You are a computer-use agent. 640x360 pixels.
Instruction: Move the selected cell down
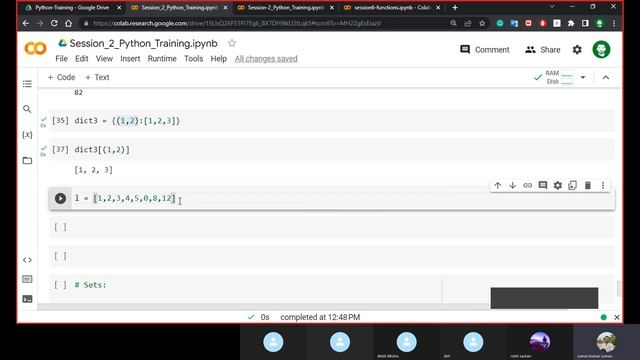tap(513, 185)
